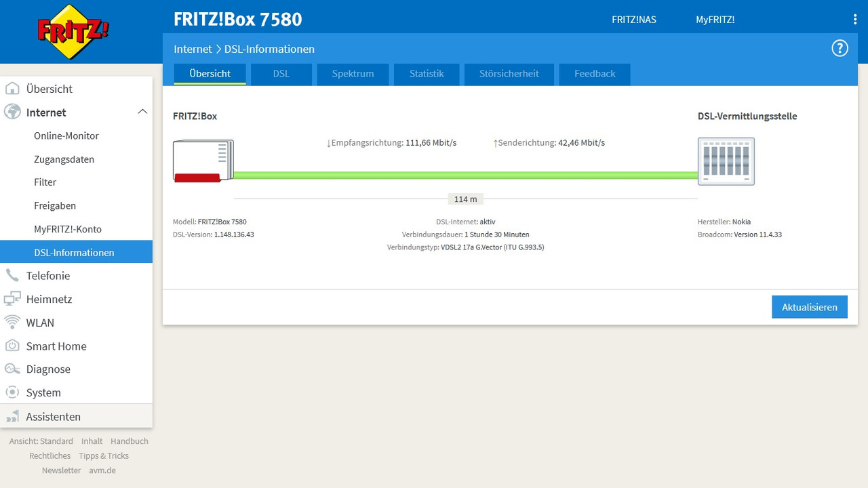Open the Newsletter footer link
Viewport: 868px width, 488px height.
click(61, 470)
